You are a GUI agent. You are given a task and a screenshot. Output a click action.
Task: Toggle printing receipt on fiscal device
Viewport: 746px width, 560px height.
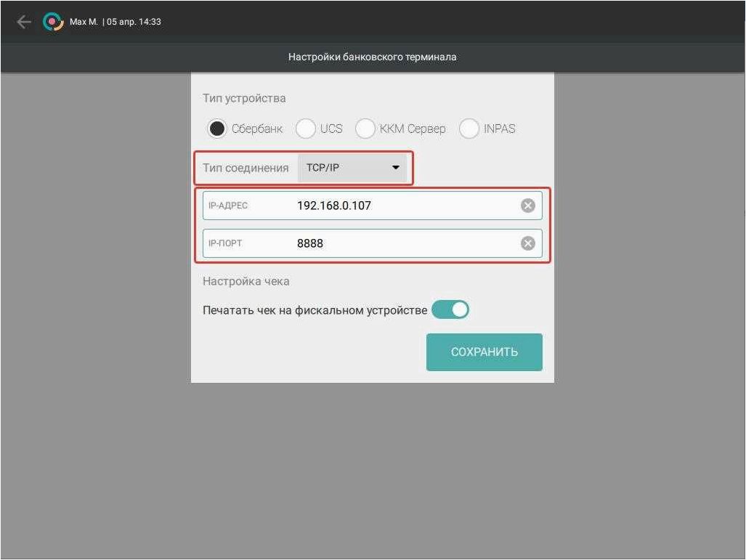tap(450, 309)
